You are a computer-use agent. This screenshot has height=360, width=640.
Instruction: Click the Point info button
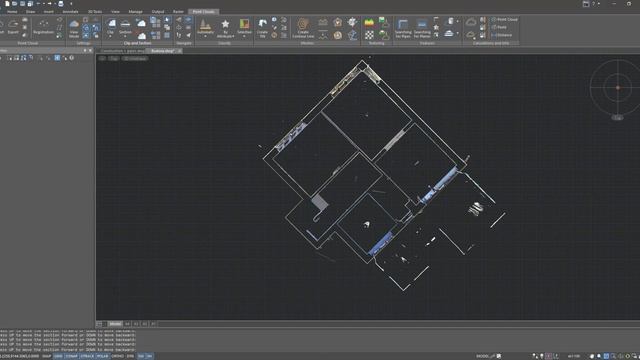pos(499,27)
